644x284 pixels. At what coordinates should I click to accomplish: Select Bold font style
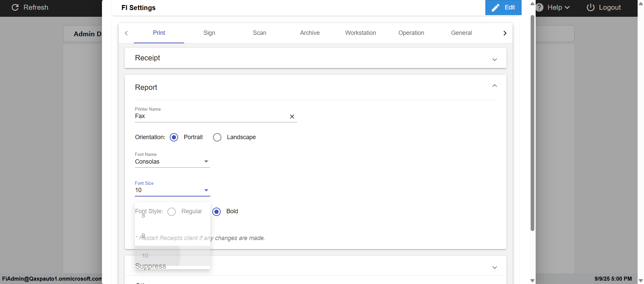coord(217,212)
